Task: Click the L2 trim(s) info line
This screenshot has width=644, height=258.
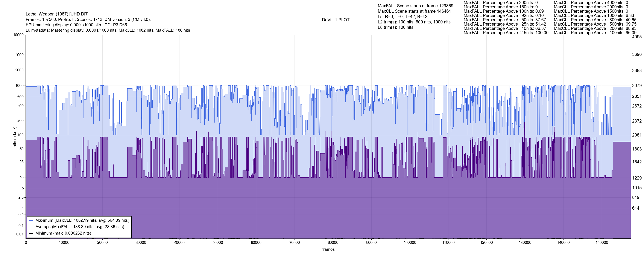Action: [x=414, y=22]
